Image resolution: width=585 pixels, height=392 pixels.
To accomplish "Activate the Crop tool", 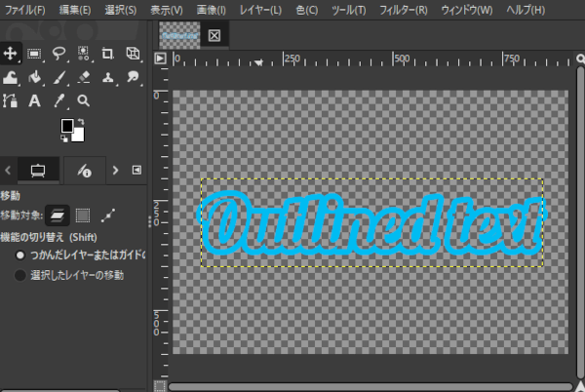I will (x=107, y=53).
